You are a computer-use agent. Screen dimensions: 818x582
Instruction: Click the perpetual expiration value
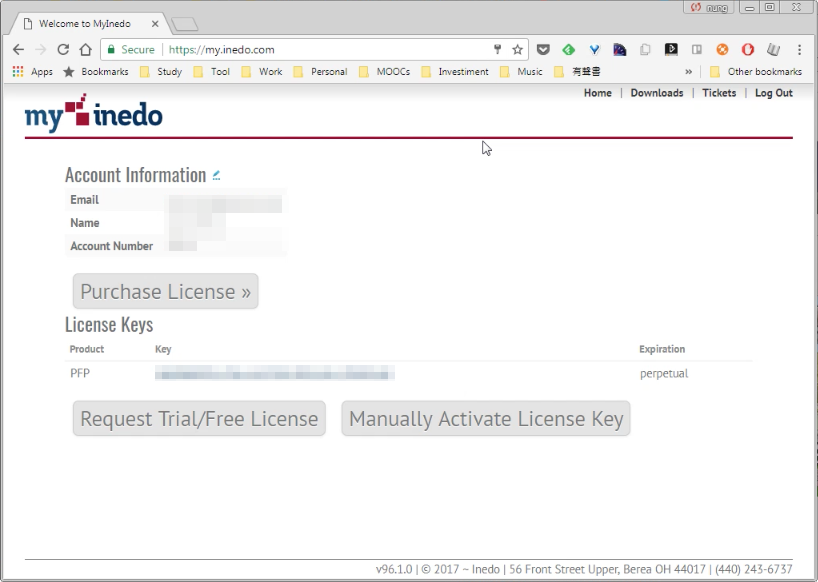[664, 373]
